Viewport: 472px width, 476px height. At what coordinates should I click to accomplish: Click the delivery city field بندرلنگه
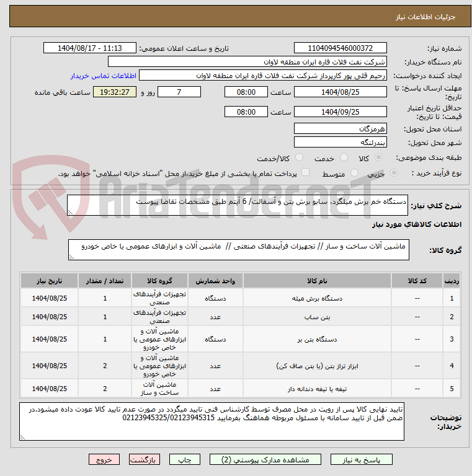pyautogui.click(x=340, y=142)
